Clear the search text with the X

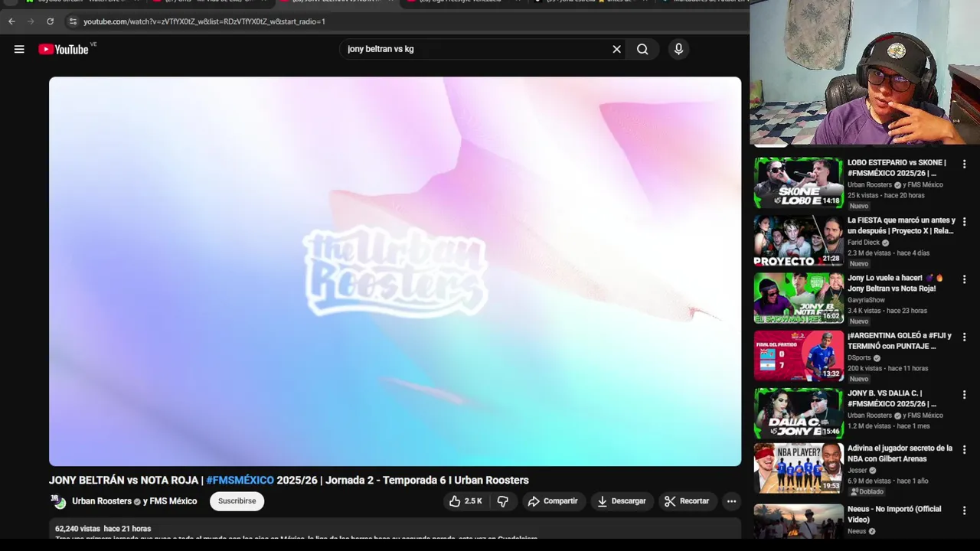tap(616, 49)
